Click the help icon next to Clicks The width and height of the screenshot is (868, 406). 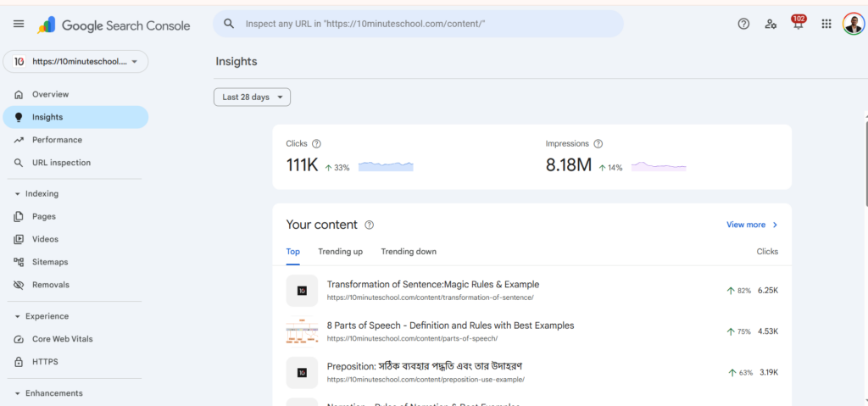click(x=316, y=144)
